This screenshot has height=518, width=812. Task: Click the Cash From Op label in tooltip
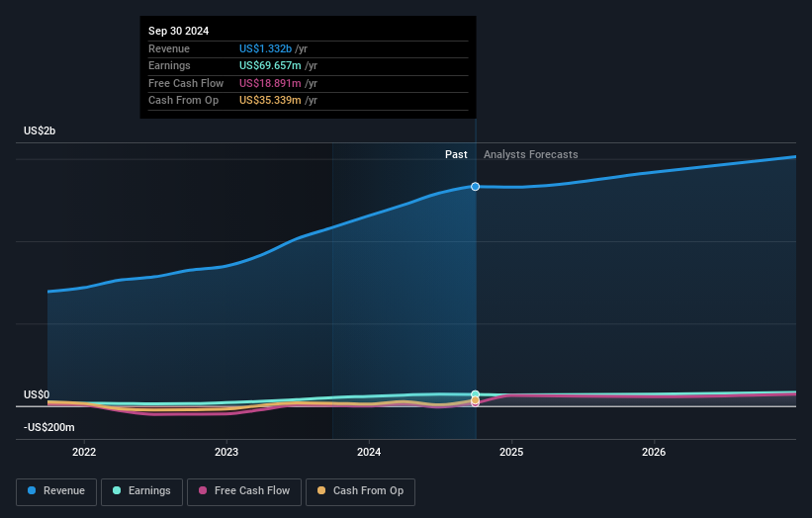pyautogui.click(x=183, y=101)
